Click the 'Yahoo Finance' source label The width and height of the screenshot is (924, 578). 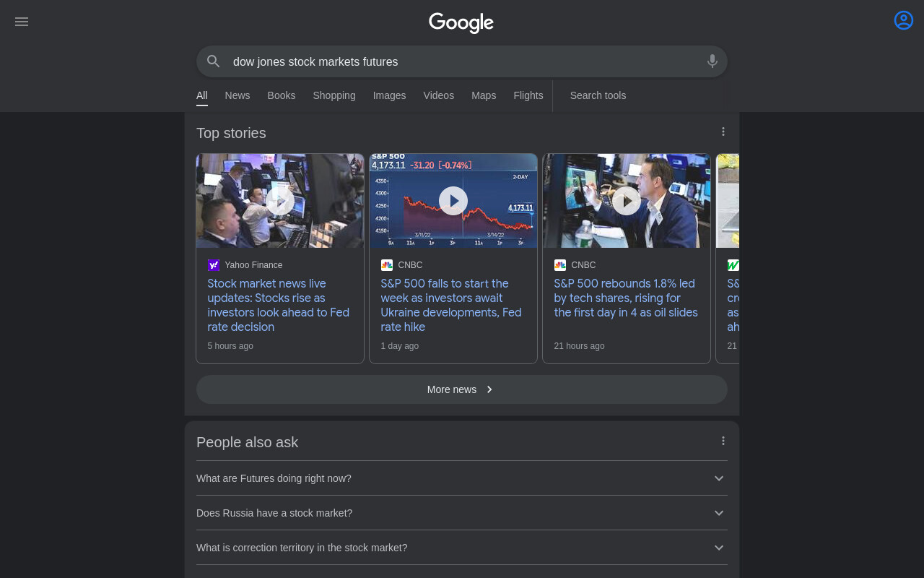[253, 265]
